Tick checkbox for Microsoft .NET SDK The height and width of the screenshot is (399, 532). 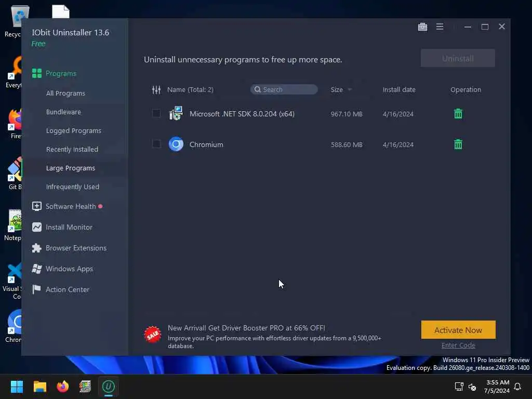(156, 113)
